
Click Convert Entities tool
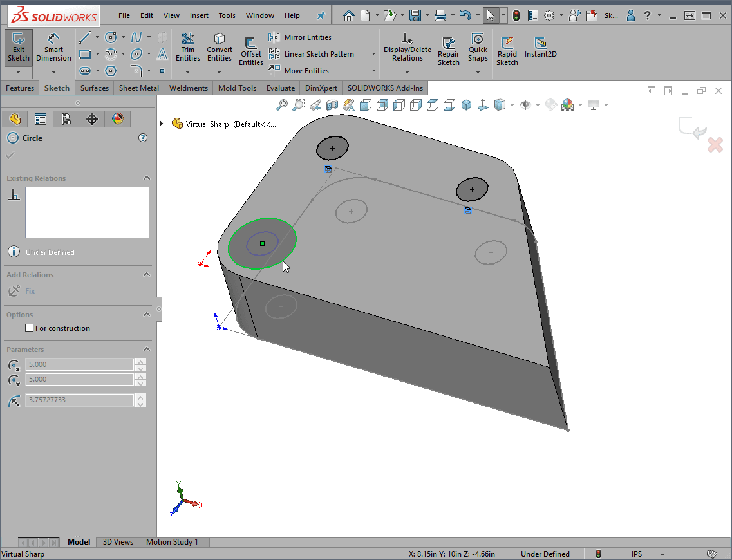[x=220, y=47]
